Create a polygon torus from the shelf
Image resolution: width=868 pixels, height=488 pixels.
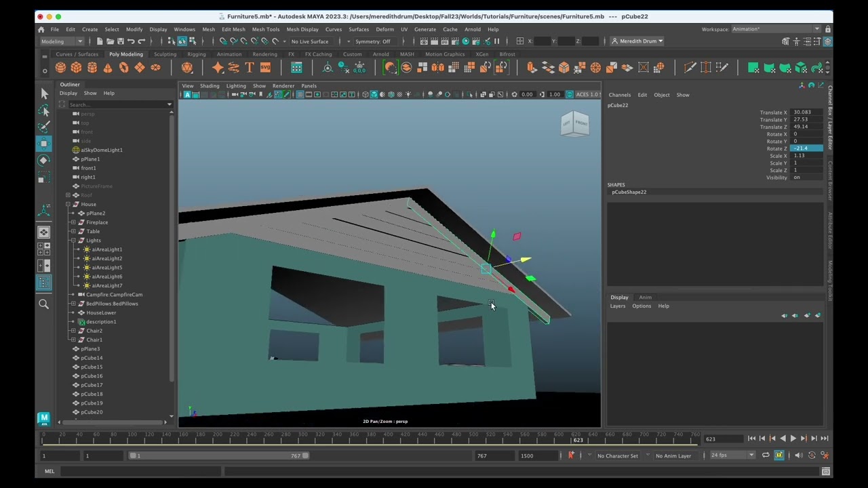point(123,67)
